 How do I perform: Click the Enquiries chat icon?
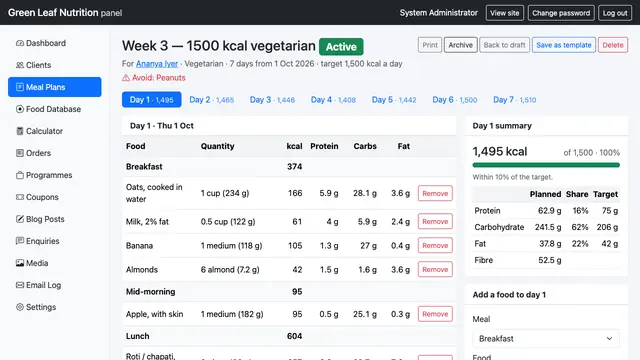tap(20, 241)
